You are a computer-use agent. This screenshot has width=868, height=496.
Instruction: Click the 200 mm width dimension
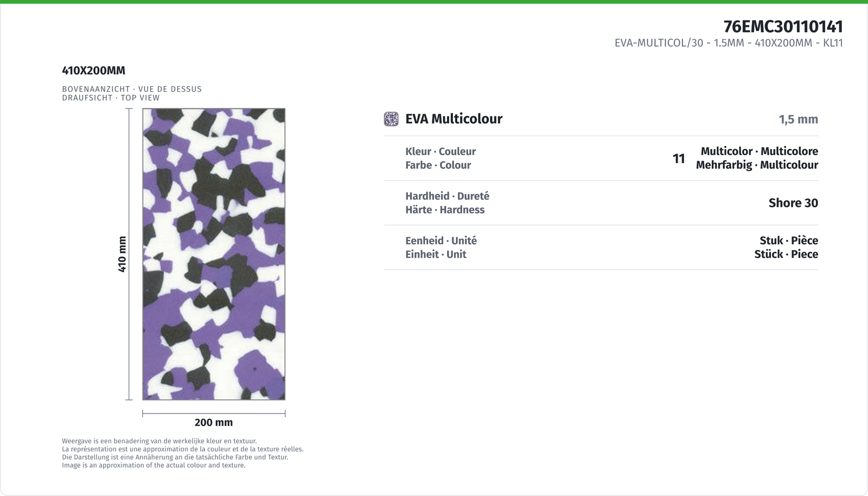coord(214,422)
